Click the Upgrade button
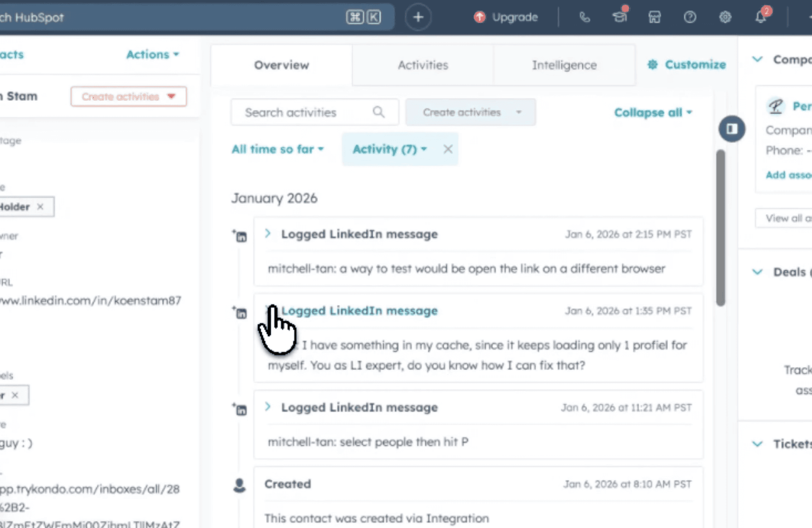This screenshot has height=528, width=812. coord(506,17)
